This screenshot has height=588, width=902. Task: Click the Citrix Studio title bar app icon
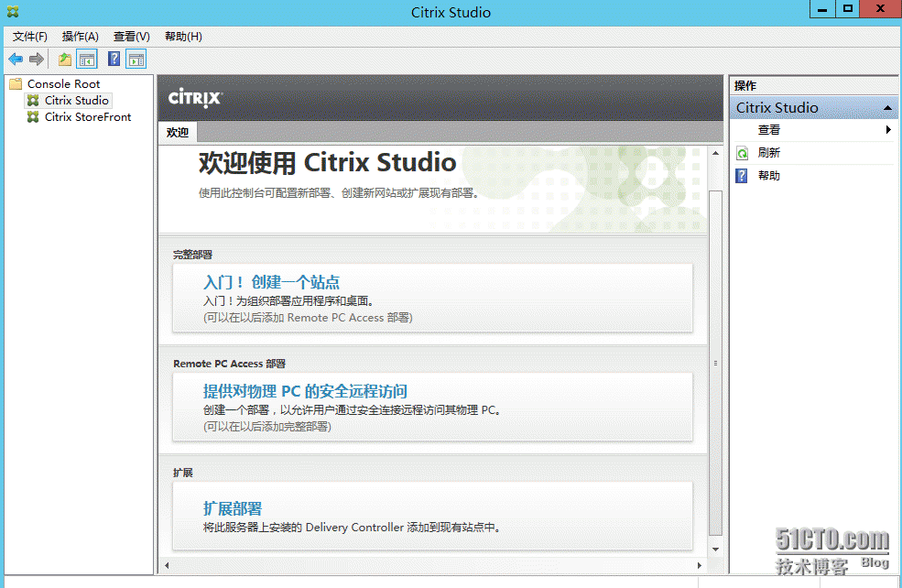point(13,12)
